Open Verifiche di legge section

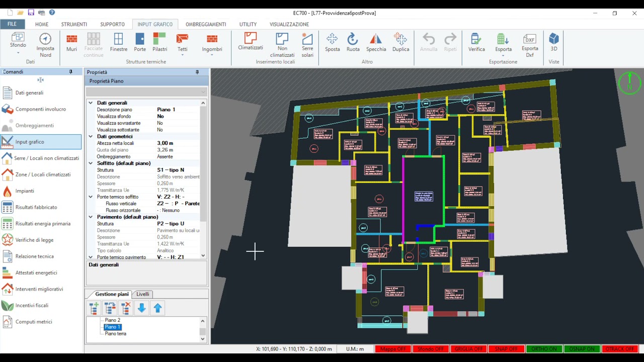34,240
